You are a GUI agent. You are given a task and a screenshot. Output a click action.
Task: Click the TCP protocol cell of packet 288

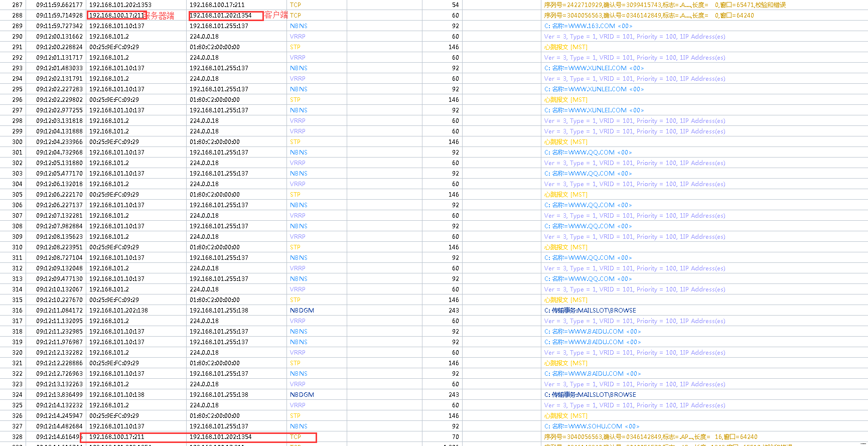click(296, 16)
